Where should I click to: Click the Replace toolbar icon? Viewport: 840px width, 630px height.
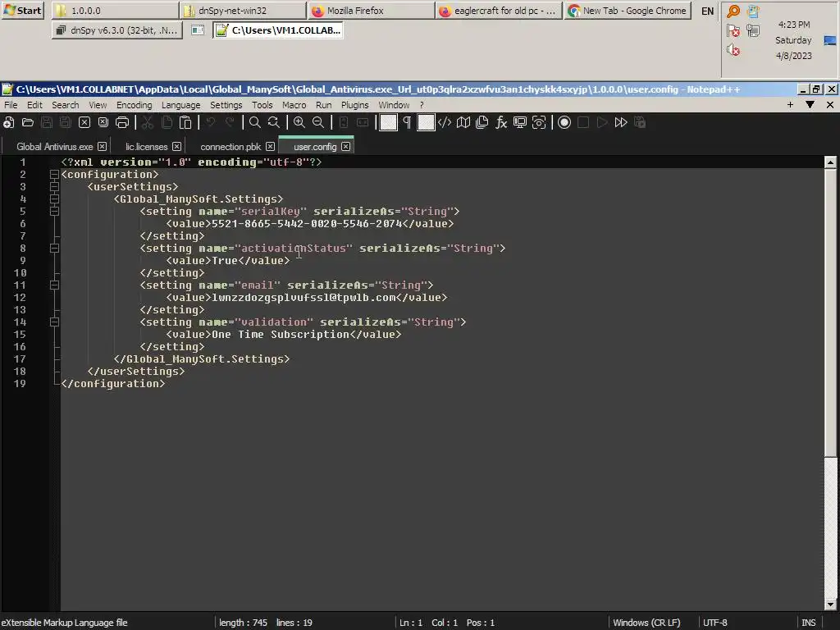tap(274, 123)
